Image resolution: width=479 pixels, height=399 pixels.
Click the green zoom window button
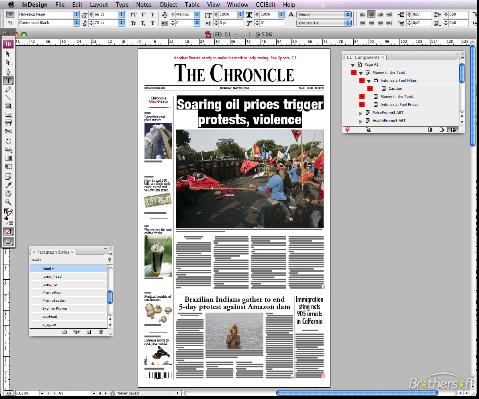24,34
